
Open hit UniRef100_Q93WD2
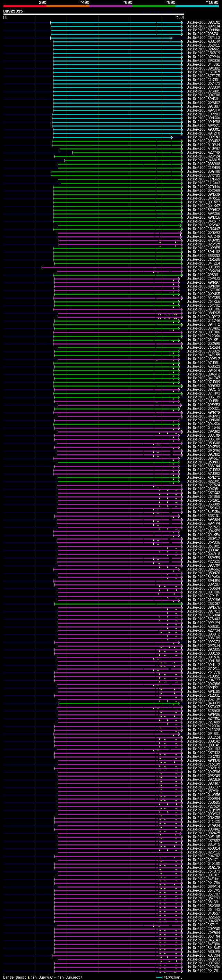[x=203, y=141]
